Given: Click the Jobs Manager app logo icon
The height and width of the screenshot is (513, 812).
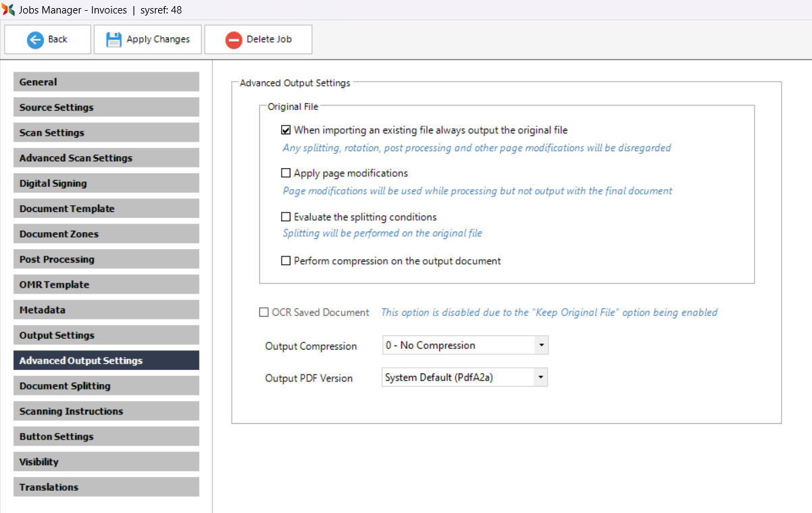Looking at the screenshot, I should point(9,10).
